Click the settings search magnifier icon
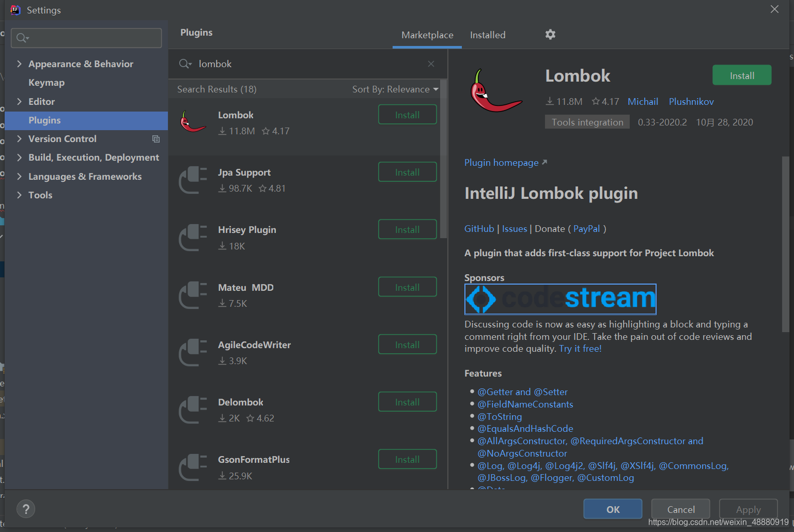This screenshot has width=794, height=532. [22, 38]
